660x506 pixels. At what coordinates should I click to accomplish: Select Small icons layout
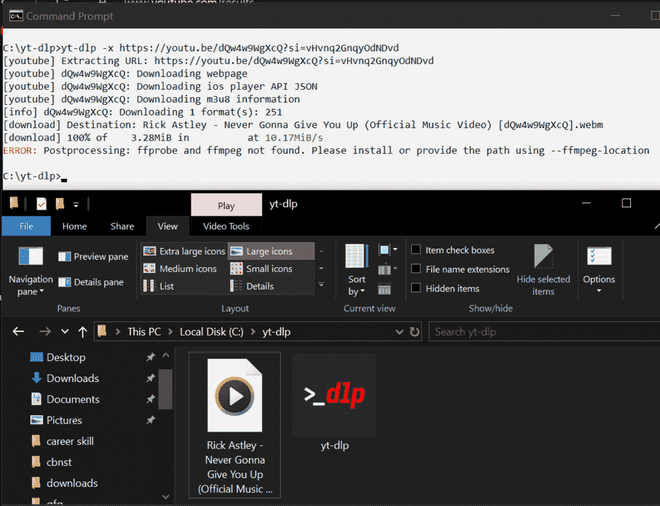261,269
